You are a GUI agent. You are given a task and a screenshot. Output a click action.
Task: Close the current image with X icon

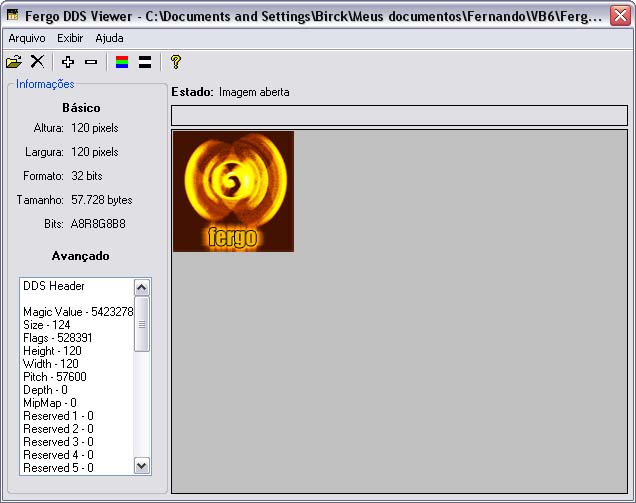[37, 62]
